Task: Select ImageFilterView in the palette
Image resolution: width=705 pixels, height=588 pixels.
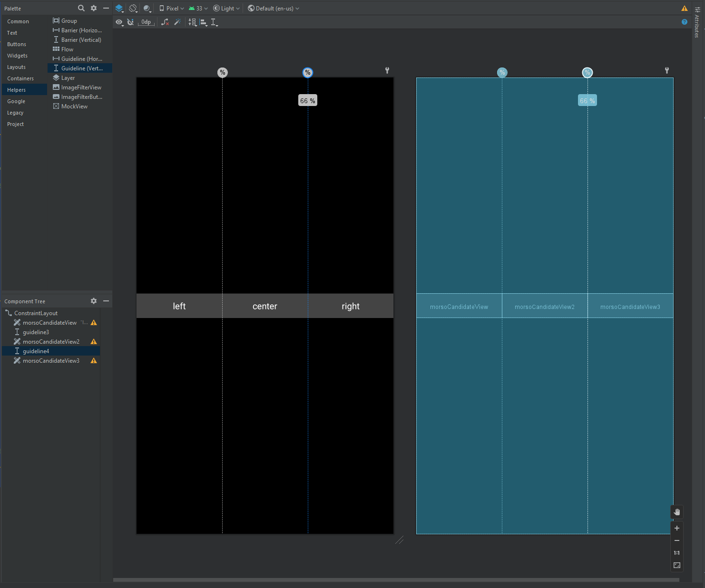Action: pos(80,87)
